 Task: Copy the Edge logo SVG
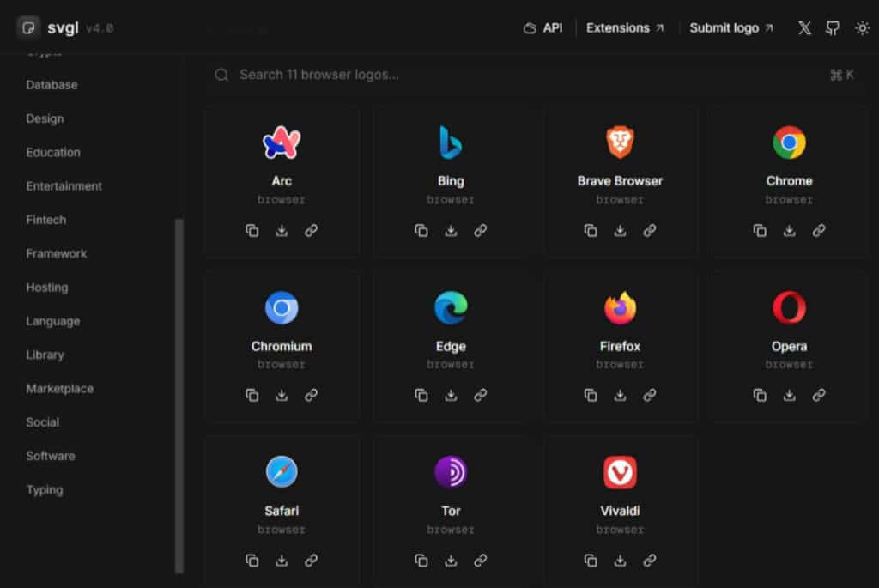point(421,395)
